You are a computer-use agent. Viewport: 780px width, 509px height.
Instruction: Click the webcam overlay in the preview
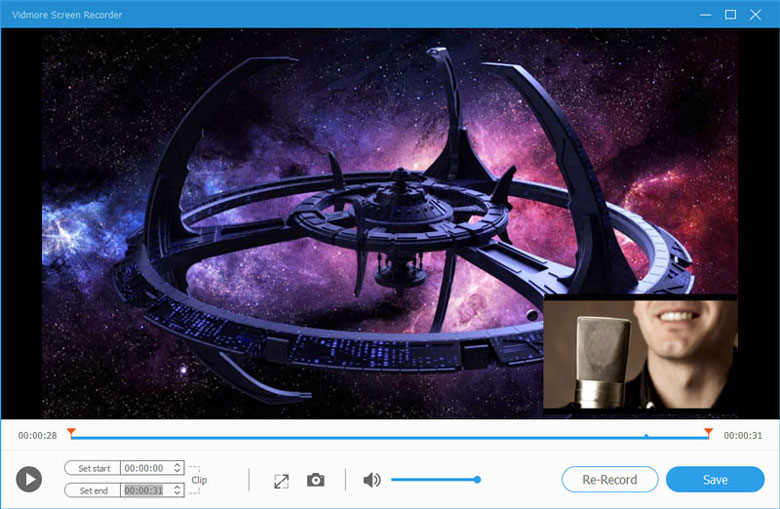click(640, 353)
